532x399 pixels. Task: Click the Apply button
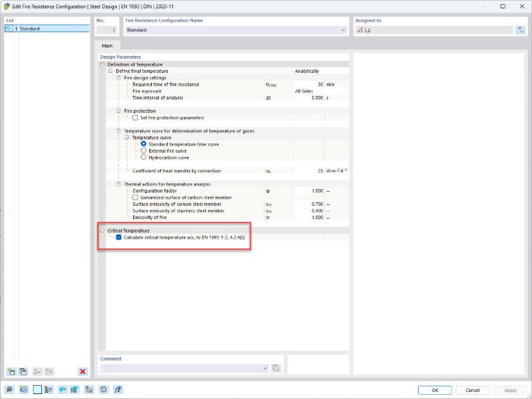[x=510, y=390]
